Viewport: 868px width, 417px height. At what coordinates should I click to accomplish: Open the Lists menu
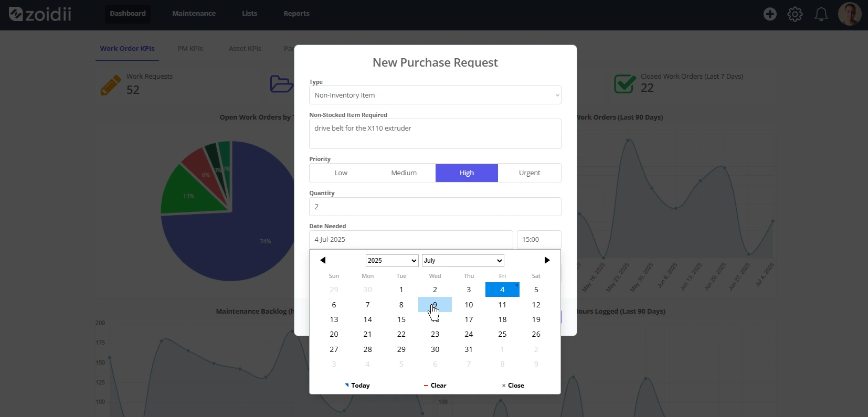249,14
